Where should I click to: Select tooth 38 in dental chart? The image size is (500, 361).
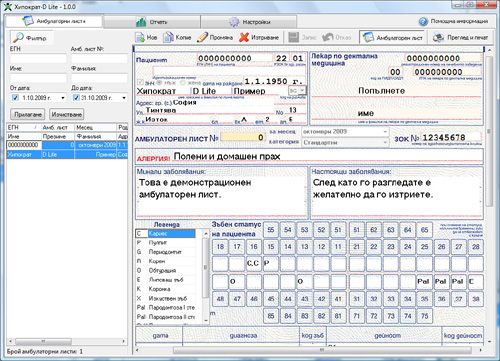point(476,299)
